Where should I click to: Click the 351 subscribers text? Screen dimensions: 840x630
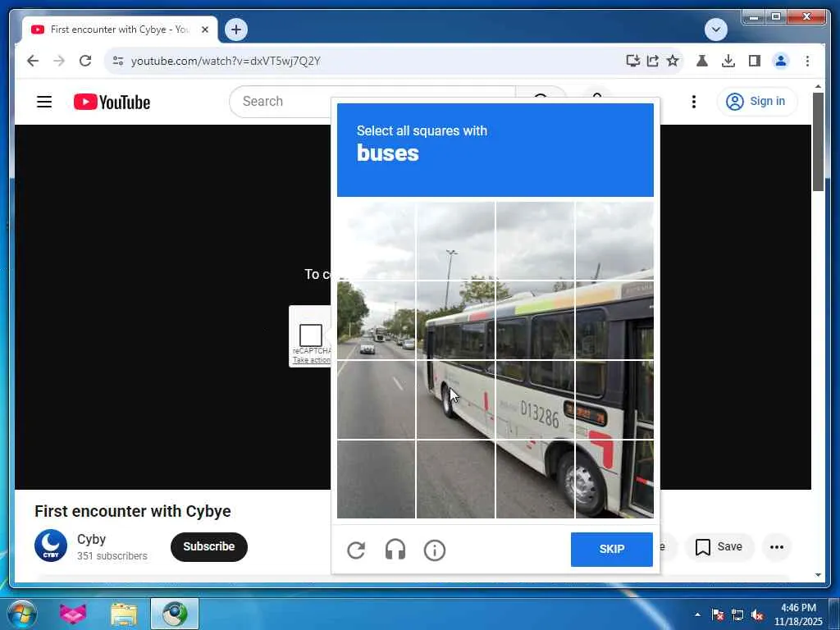point(112,556)
